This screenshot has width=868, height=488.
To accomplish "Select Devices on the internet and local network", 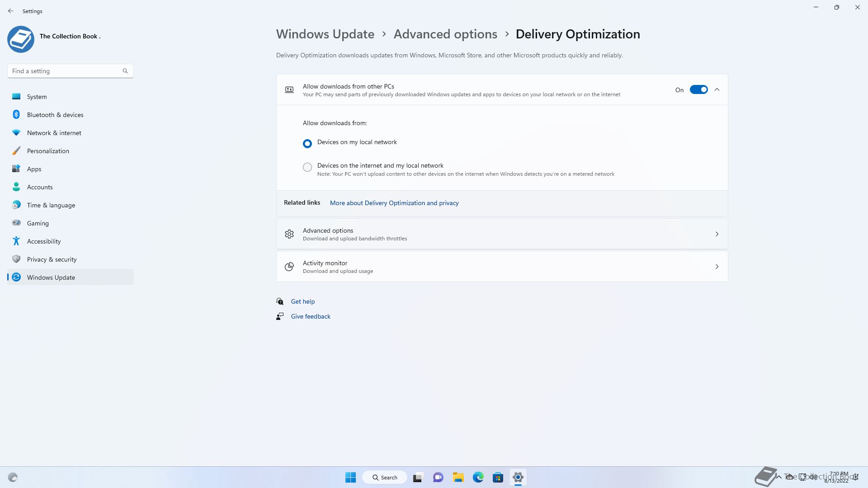I will (x=307, y=167).
